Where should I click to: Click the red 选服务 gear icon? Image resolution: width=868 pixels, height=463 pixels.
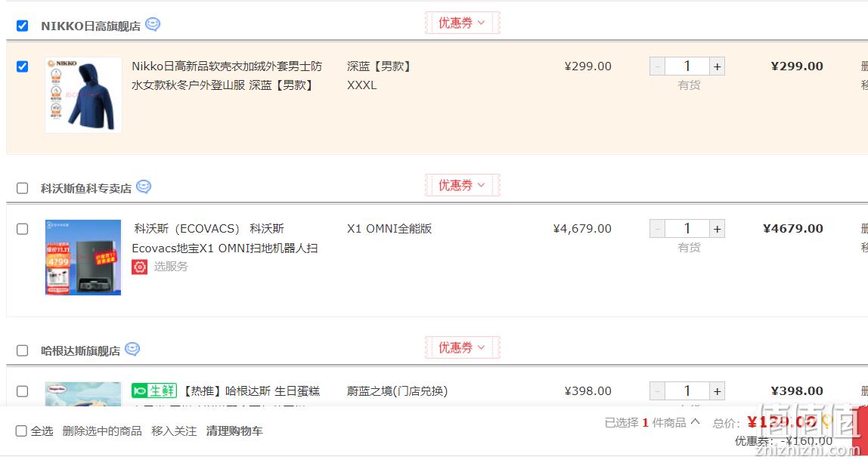click(139, 267)
